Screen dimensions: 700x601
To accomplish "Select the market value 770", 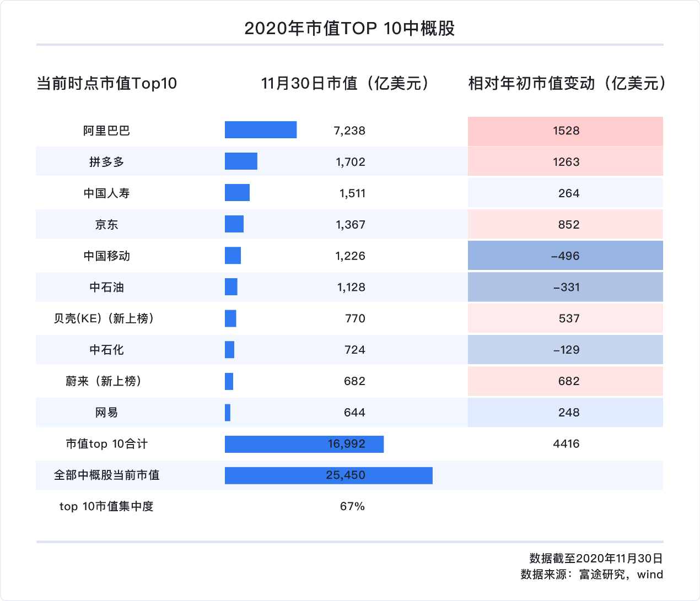I will (355, 318).
